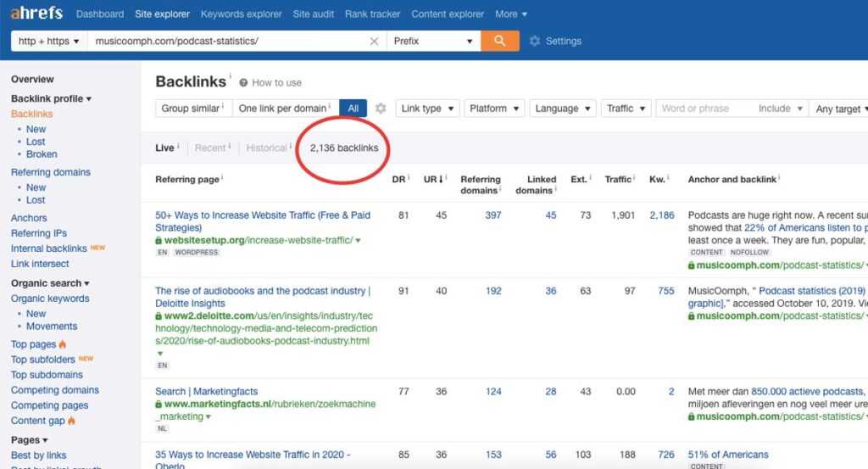The height and width of the screenshot is (469, 868).
Task: Open the Settings gear in the header
Action: pyautogui.click(x=534, y=41)
